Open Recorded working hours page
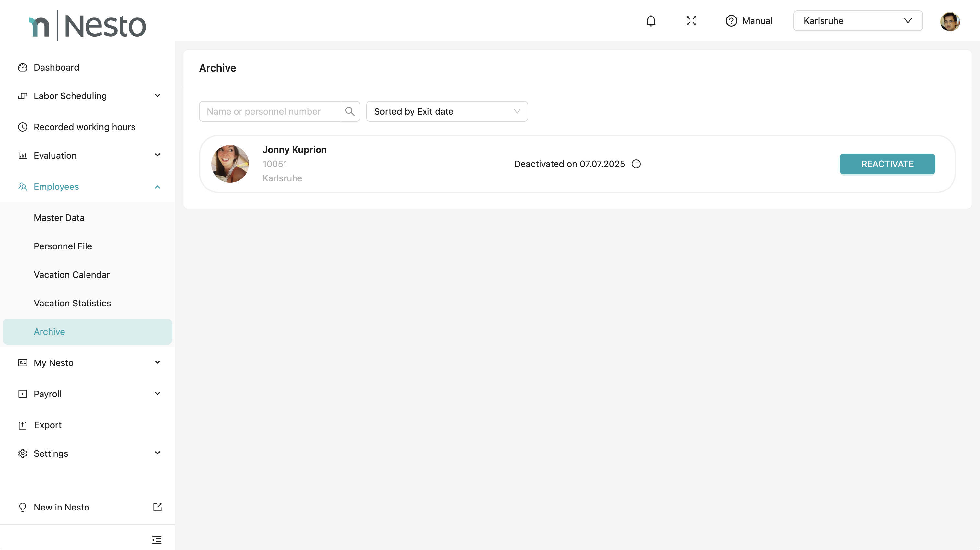The height and width of the screenshot is (550, 980). click(85, 127)
